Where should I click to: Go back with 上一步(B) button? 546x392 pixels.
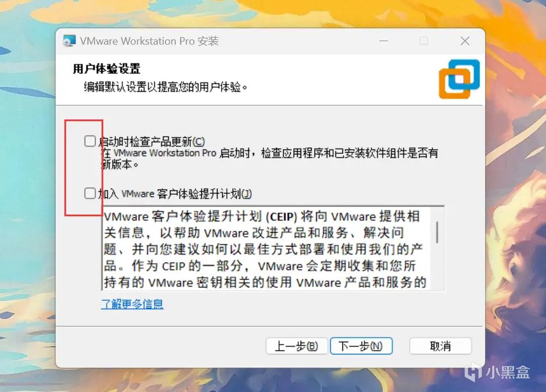296,346
